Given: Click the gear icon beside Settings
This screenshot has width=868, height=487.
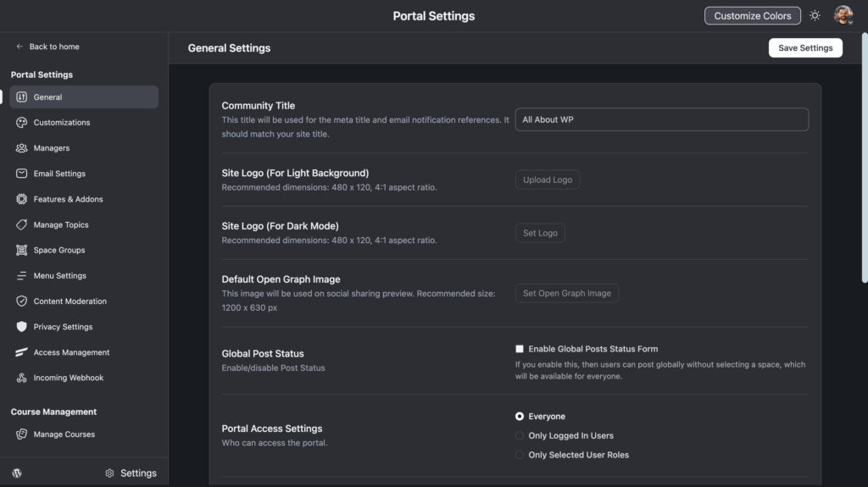Looking at the screenshot, I should pos(109,473).
